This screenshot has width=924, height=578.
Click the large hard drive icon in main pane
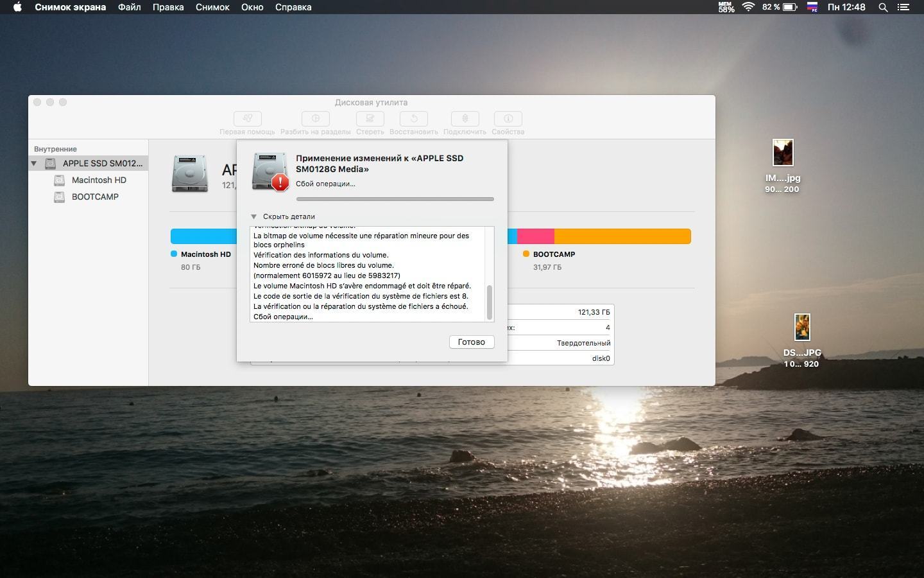tap(190, 173)
